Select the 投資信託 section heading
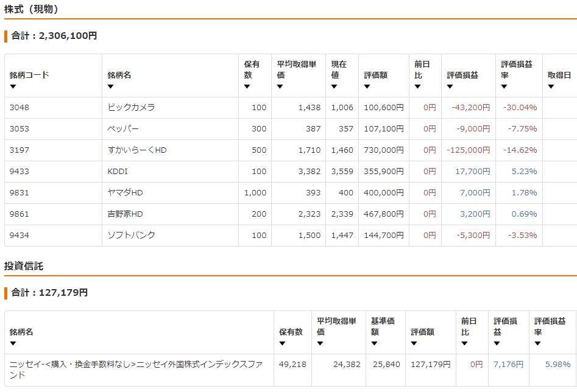577x392 pixels. pyautogui.click(x=24, y=266)
